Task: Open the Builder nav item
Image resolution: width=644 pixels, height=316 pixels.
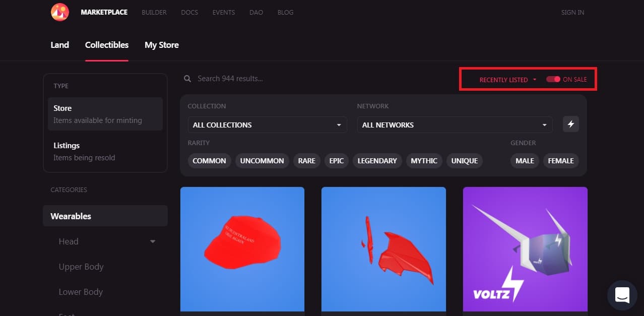Action: pyautogui.click(x=154, y=12)
